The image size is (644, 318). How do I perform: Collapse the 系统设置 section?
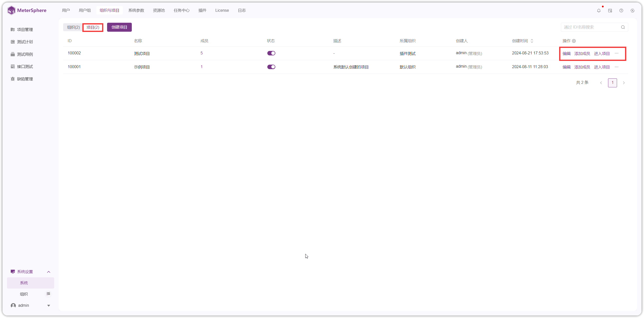click(x=49, y=272)
